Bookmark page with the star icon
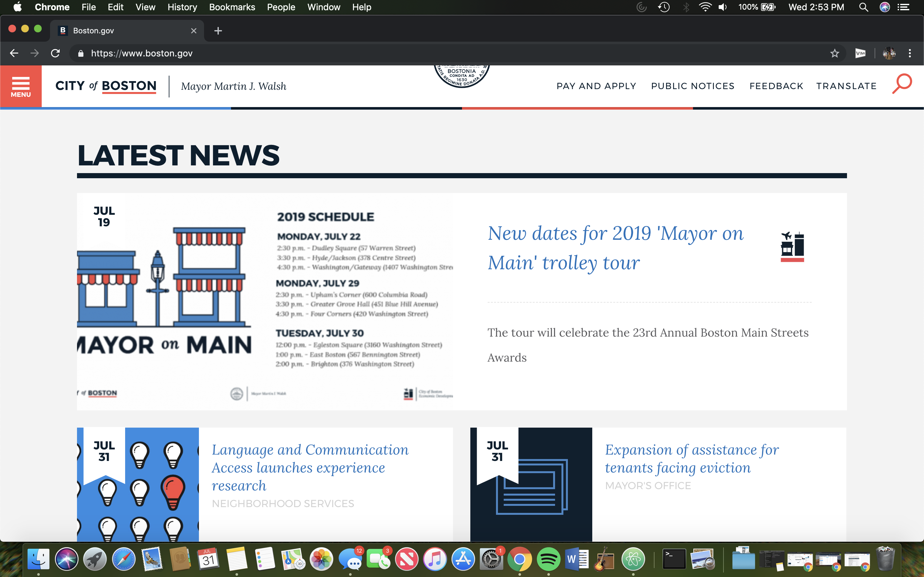This screenshot has height=577, width=924. coord(835,54)
